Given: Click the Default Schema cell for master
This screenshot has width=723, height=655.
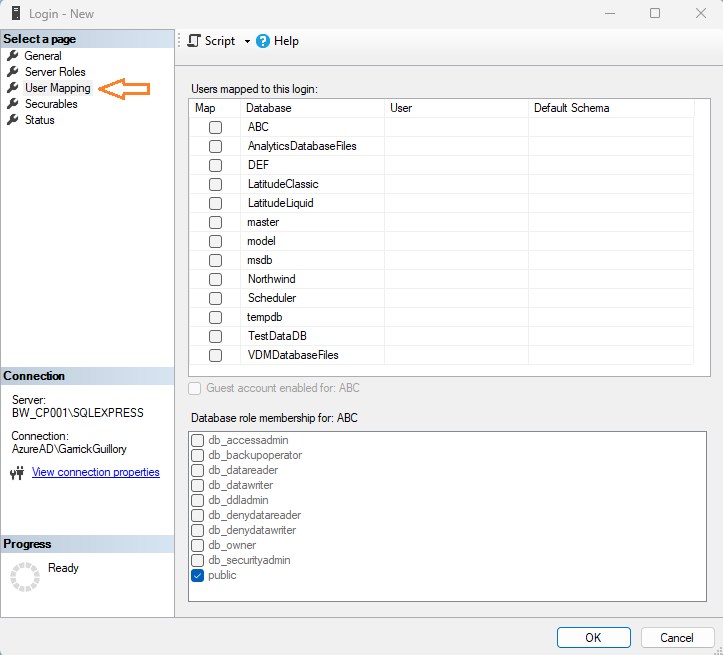Looking at the screenshot, I should (x=611, y=222).
